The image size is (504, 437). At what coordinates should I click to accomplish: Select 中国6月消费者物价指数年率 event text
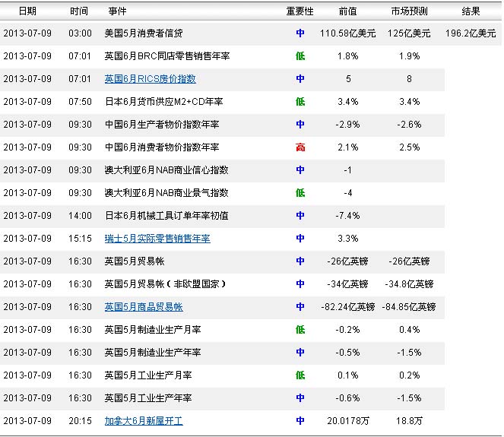(162, 147)
